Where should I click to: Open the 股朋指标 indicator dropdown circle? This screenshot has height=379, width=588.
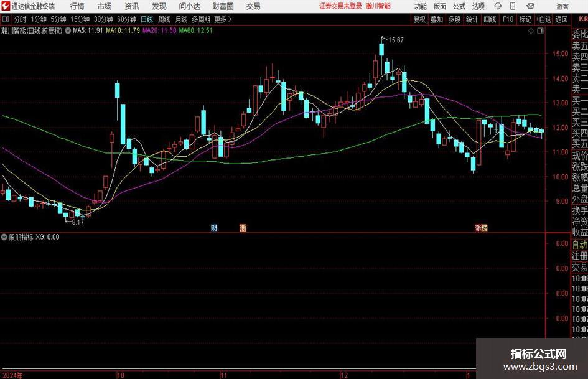[4, 236]
